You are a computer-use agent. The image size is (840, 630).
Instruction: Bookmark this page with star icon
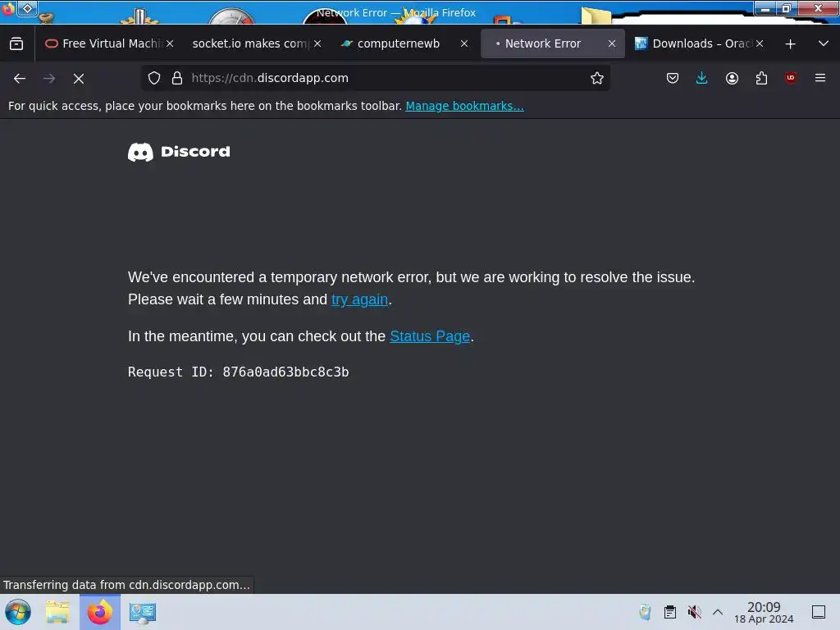coord(597,78)
